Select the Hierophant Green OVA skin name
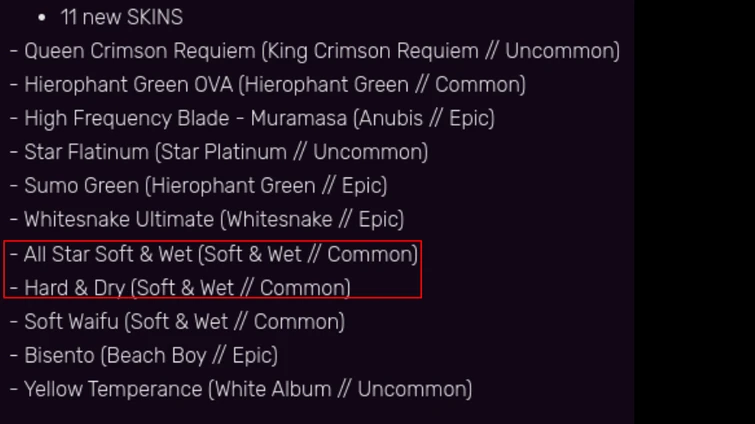This screenshot has height=424, width=755. (x=129, y=85)
